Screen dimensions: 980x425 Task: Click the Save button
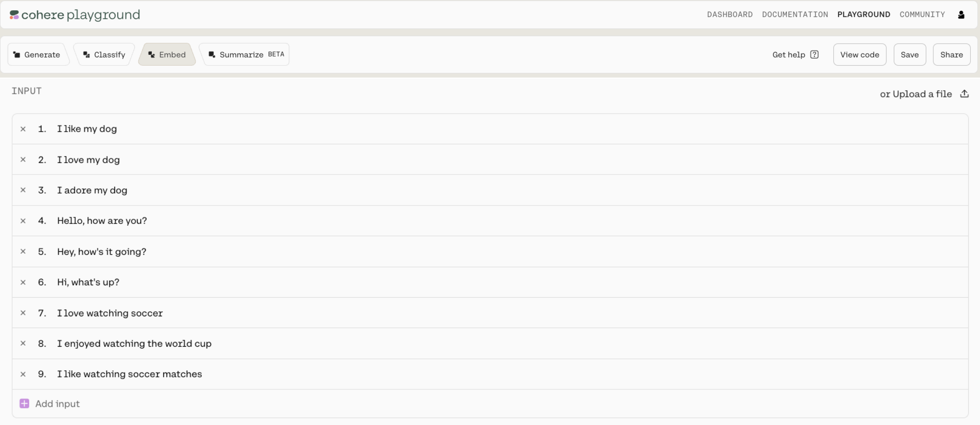909,55
